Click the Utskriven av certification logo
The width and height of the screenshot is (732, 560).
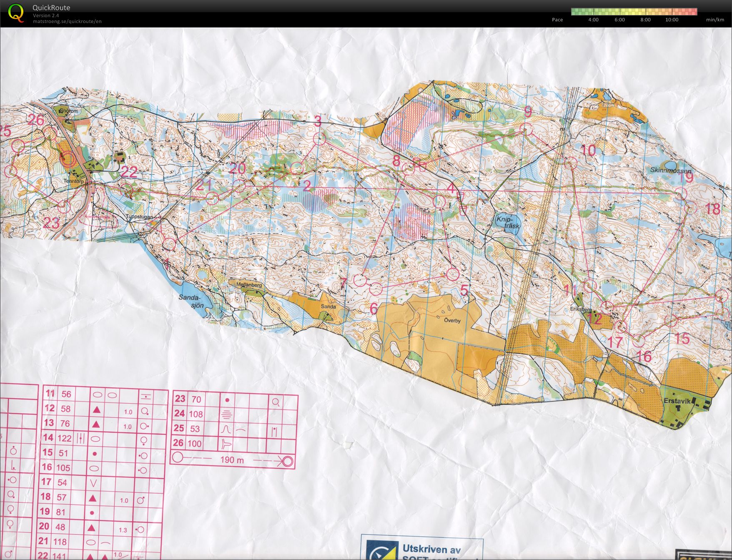[x=421, y=550]
